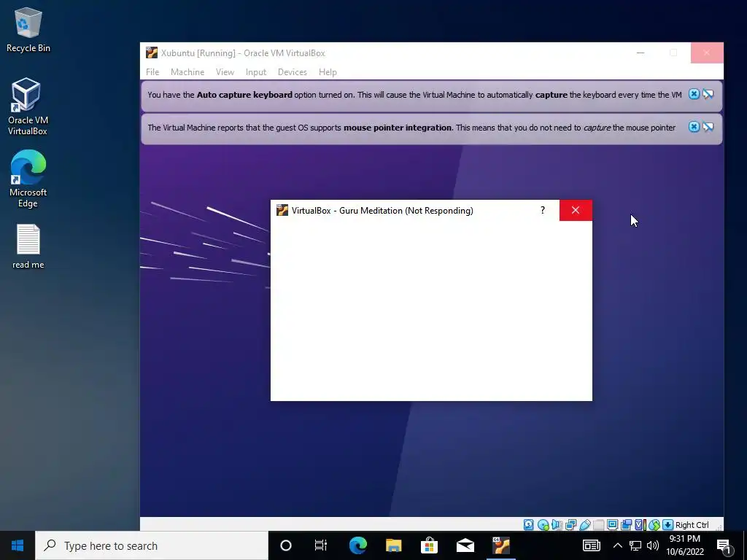The image size is (747, 560).
Task: Switch to VirtualBox via its taskbar button
Action: (500, 545)
